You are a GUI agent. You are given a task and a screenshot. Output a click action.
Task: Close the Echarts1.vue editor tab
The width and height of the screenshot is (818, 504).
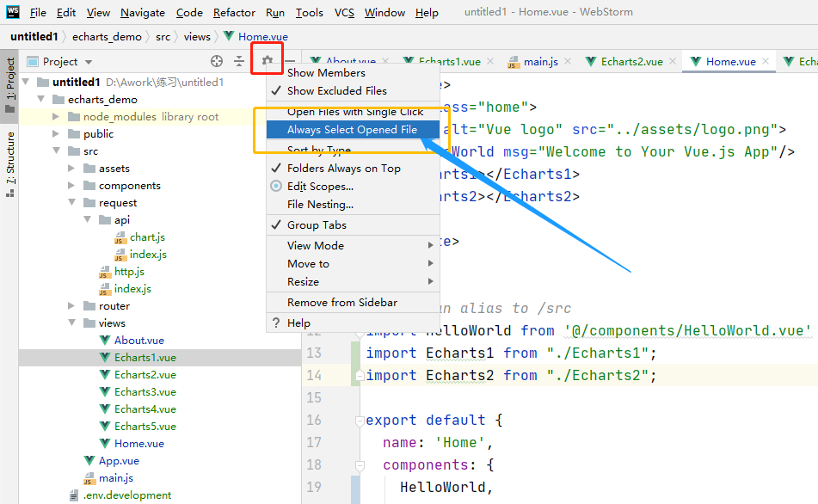(490, 62)
